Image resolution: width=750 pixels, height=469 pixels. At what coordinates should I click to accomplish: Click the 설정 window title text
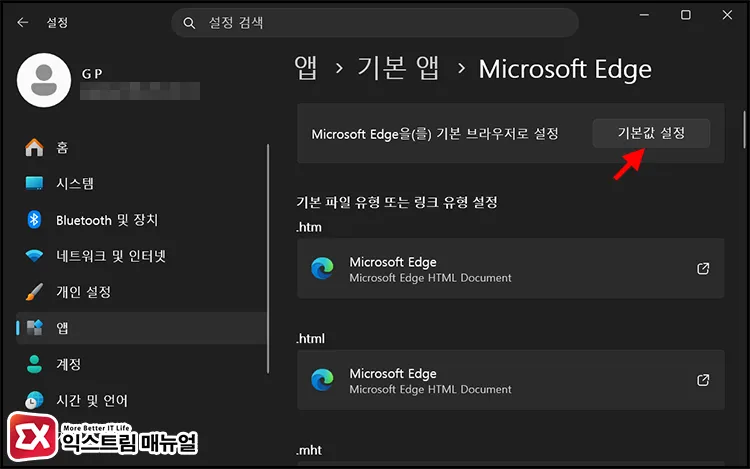point(57,22)
